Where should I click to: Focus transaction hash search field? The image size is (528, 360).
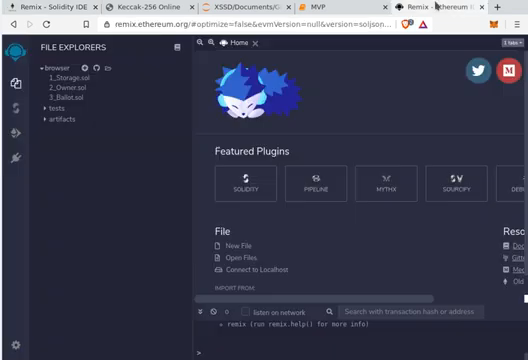[x=411, y=312]
